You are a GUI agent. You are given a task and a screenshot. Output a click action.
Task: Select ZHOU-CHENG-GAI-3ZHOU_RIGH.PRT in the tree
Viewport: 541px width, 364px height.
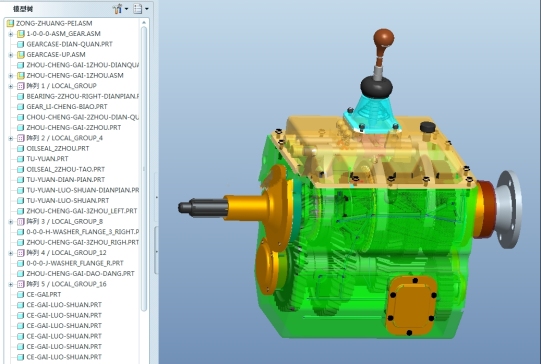coord(82,243)
